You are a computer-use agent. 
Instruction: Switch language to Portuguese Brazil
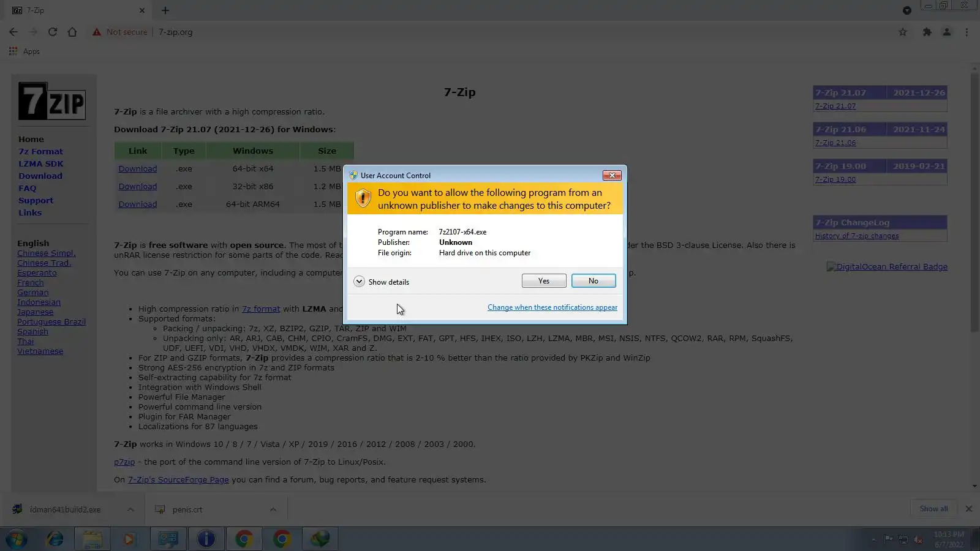coord(51,322)
